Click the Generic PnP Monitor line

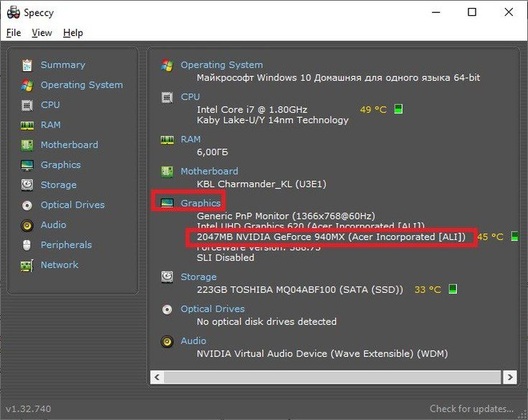coord(286,216)
